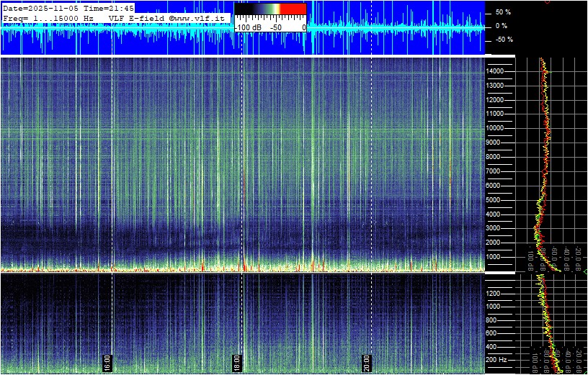The height and width of the screenshot is (375, 588).
Task: Open the www.vlf.it link text
Action: coord(204,17)
